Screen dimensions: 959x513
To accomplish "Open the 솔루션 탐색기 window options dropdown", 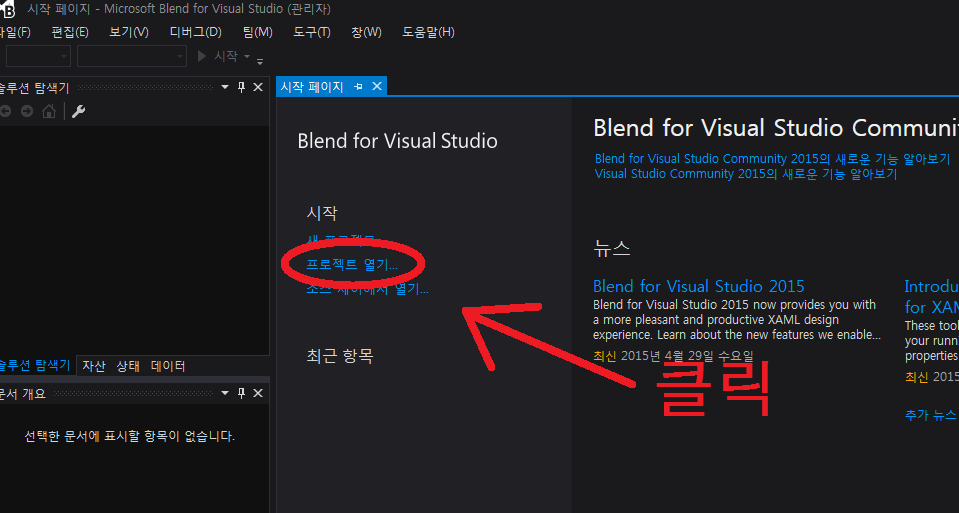I will 224,87.
